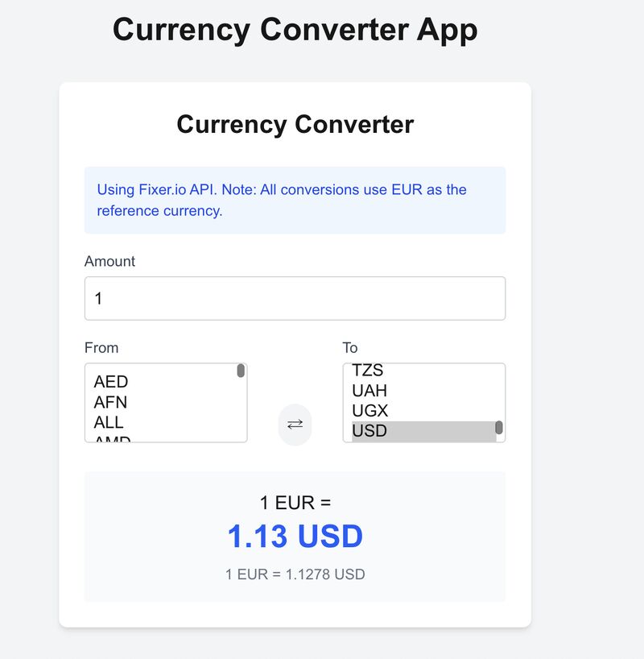Click the swap currencies arrow icon
Viewport: 644px width, 659px height.
click(x=296, y=424)
